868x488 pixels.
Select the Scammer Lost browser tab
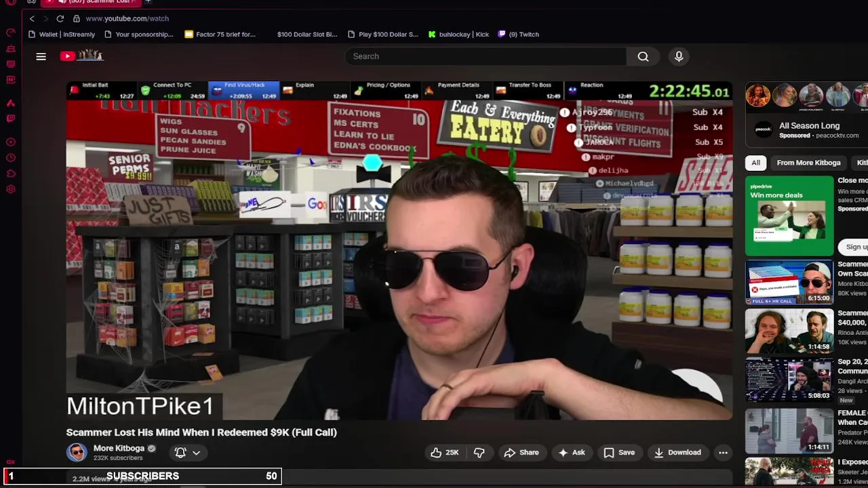[92, 2]
